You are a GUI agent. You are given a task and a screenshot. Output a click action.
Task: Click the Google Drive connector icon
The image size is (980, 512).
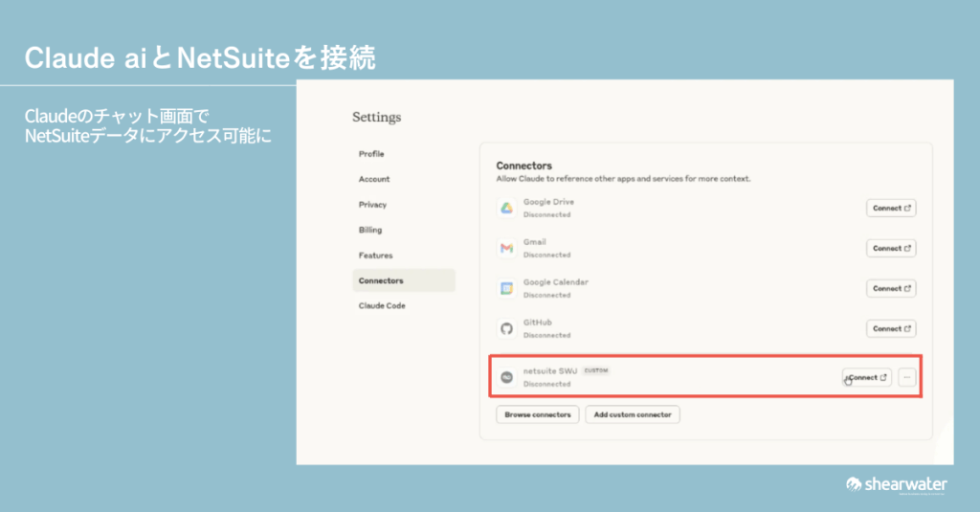pos(506,209)
